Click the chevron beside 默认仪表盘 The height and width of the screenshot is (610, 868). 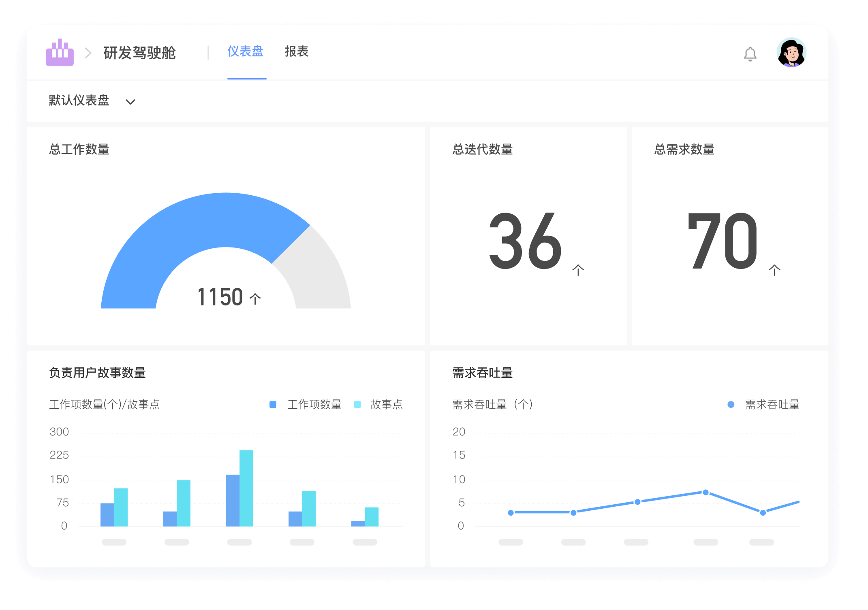[130, 102]
